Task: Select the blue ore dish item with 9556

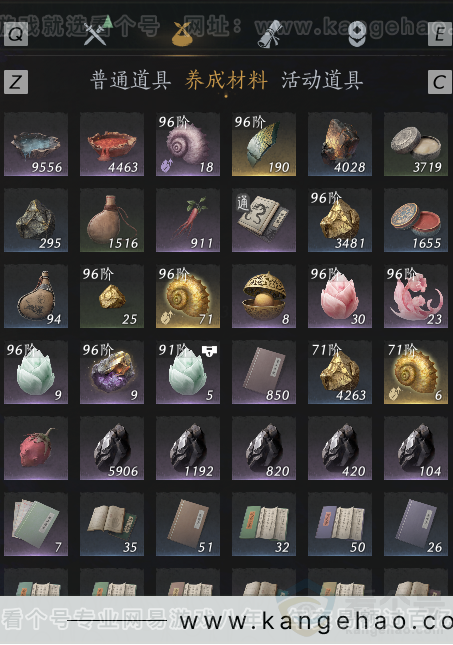Action: [x=36, y=144]
